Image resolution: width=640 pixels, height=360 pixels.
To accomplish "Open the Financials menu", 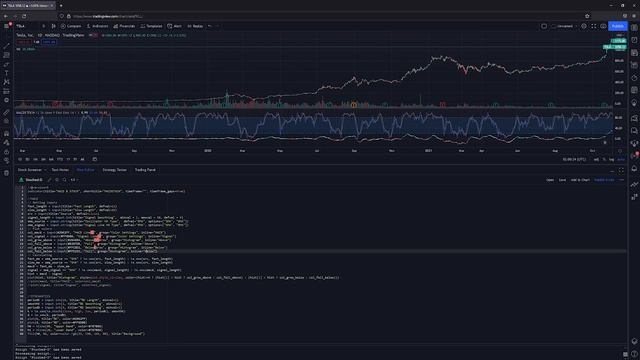I will [x=124, y=26].
